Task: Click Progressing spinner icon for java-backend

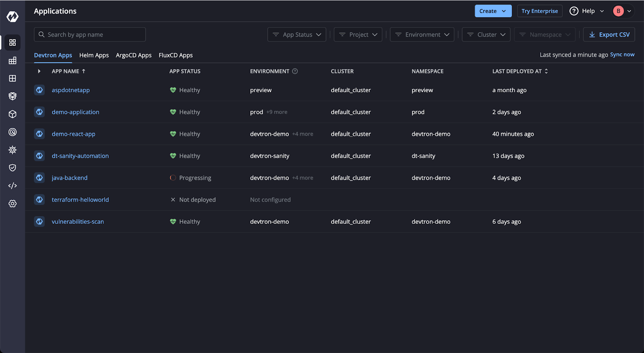Action: point(173,178)
